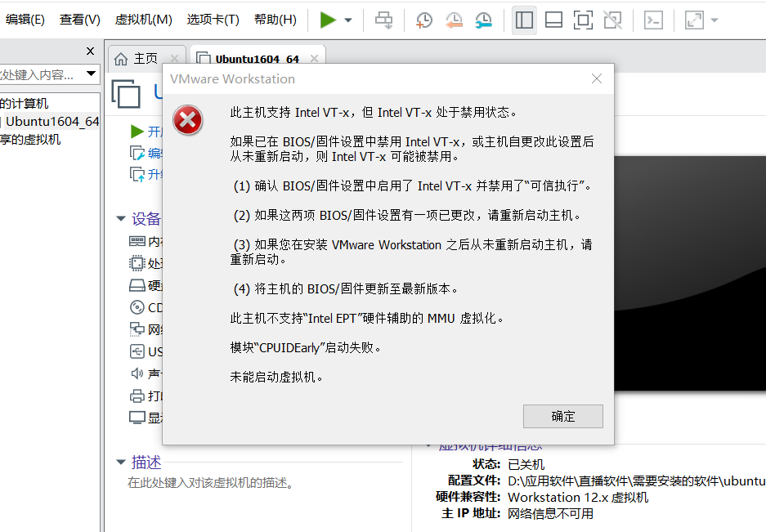Collapse the 描述 description section
Viewport: 766px width, 532px height.
point(123,462)
